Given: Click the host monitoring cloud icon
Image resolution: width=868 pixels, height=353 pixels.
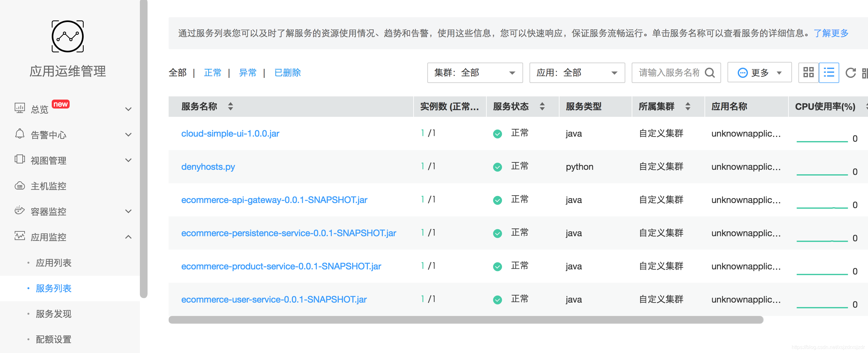Looking at the screenshot, I should (x=19, y=185).
